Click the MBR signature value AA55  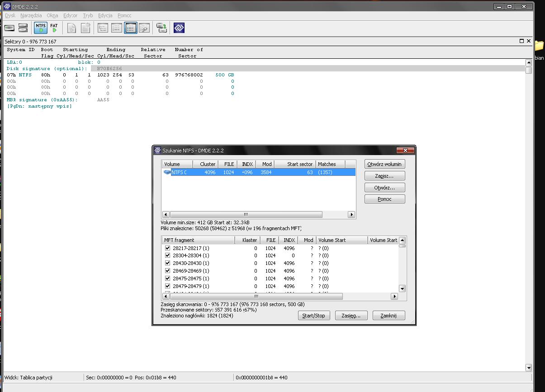[x=103, y=99]
